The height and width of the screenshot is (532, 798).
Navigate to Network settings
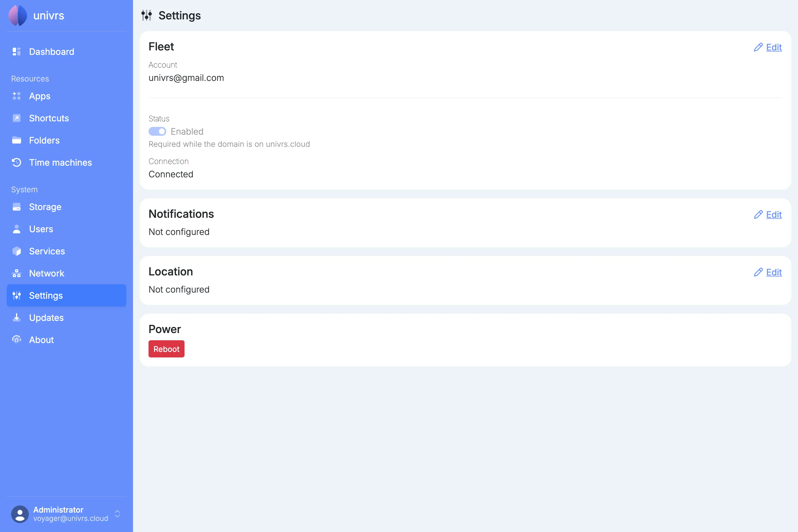click(66, 273)
